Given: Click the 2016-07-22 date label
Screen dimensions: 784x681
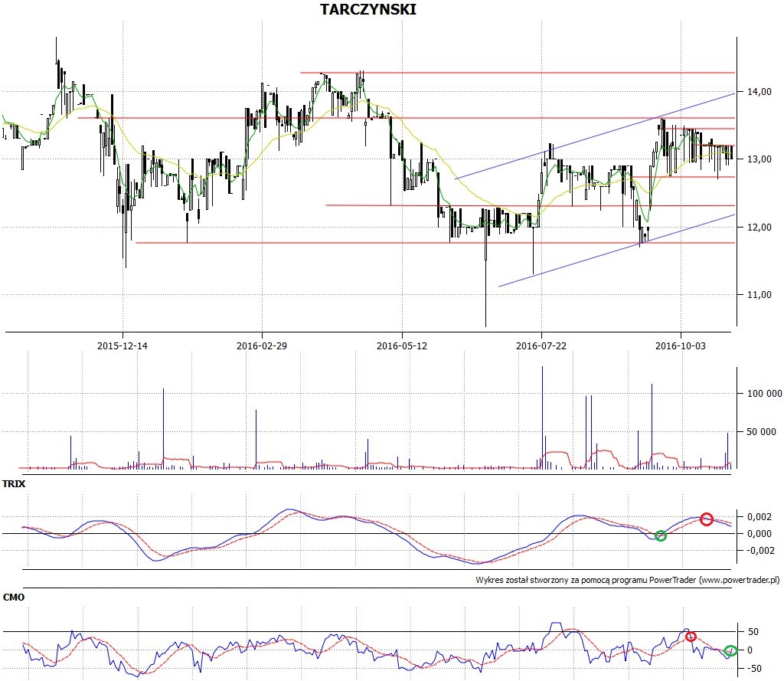Looking at the screenshot, I should click(541, 345).
